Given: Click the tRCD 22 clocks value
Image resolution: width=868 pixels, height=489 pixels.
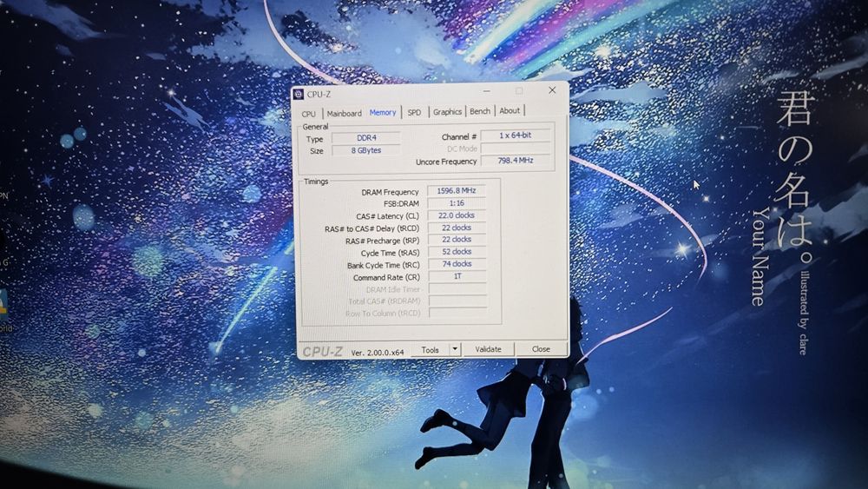Looking at the screenshot, I should (457, 228).
